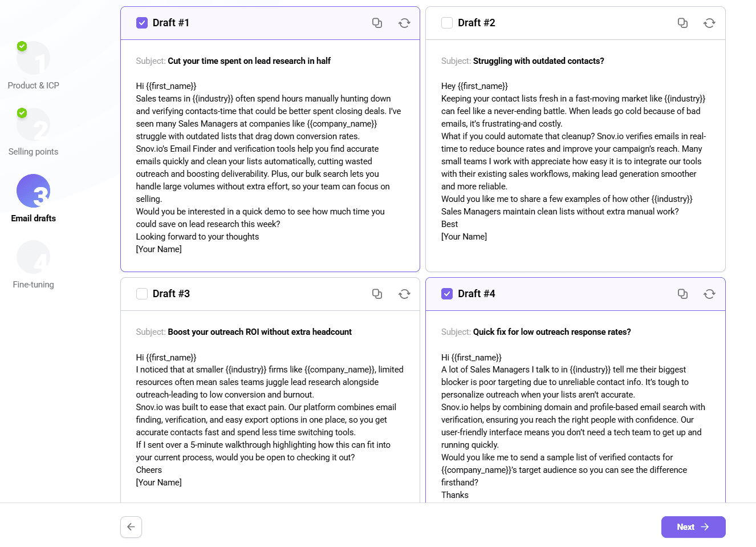Tick the Draft #3 checkbox
The height and width of the screenshot is (547, 756).
[142, 294]
